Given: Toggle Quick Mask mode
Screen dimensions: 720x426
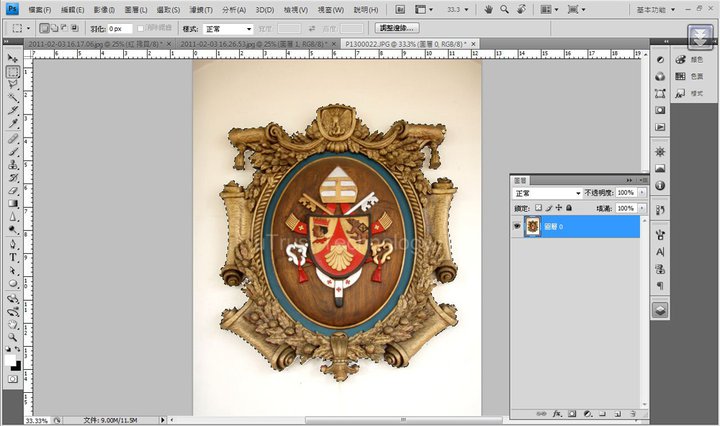Looking at the screenshot, I should tap(12, 379).
